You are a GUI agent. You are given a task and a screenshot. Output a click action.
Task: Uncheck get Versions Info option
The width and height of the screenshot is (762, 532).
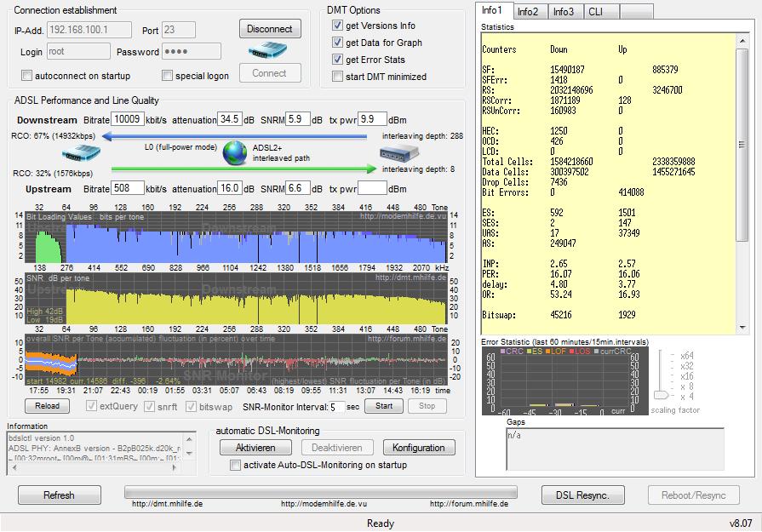(337, 26)
